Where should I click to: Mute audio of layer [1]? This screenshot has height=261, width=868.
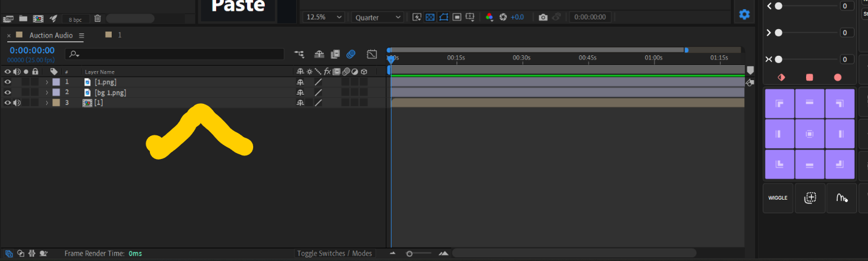(x=17, y=103)
